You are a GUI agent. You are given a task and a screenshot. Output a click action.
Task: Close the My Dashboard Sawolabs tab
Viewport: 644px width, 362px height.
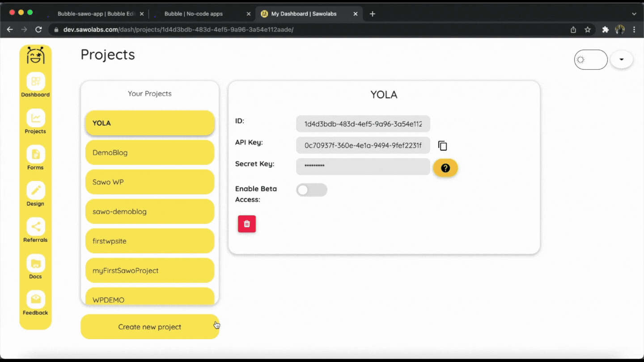pyautogui.click(x=356, y=14)
